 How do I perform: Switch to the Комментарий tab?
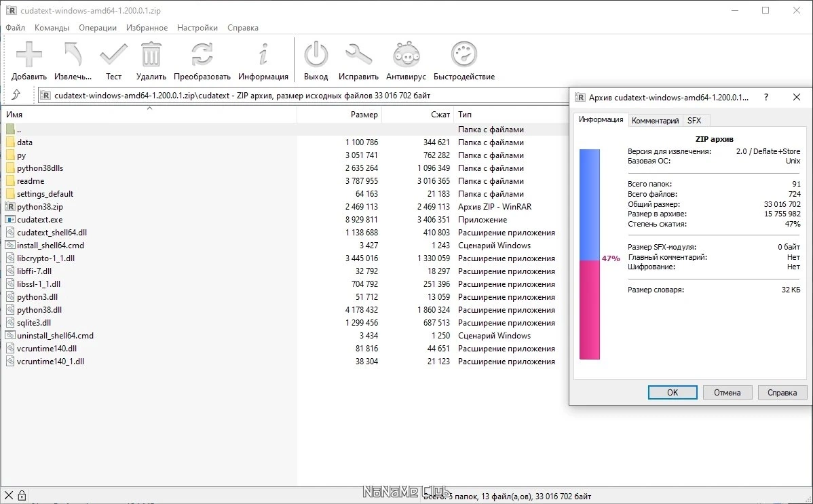656,121
